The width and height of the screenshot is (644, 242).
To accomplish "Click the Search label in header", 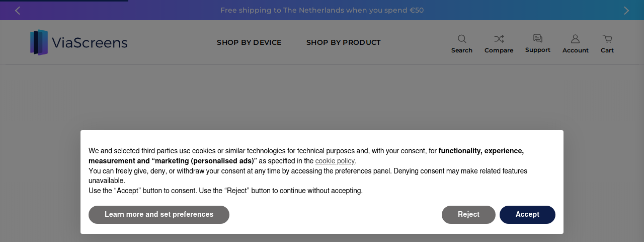I will click(x=462, y=50).
